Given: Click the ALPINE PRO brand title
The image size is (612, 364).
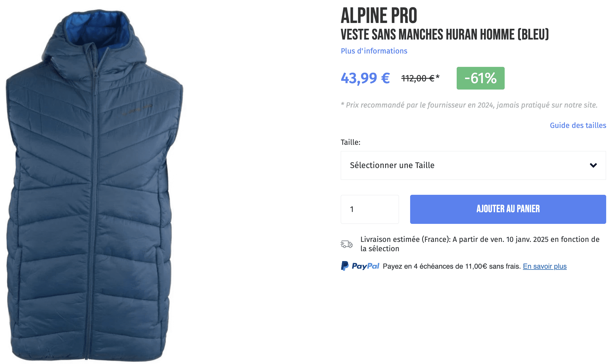Looking at the screenshot, I should pos(379,16).
